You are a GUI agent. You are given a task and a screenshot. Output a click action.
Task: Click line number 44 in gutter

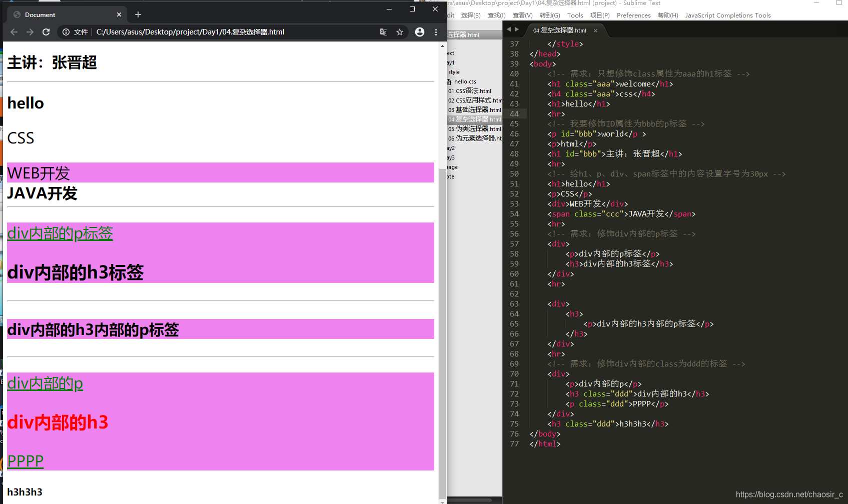(514, 113)
